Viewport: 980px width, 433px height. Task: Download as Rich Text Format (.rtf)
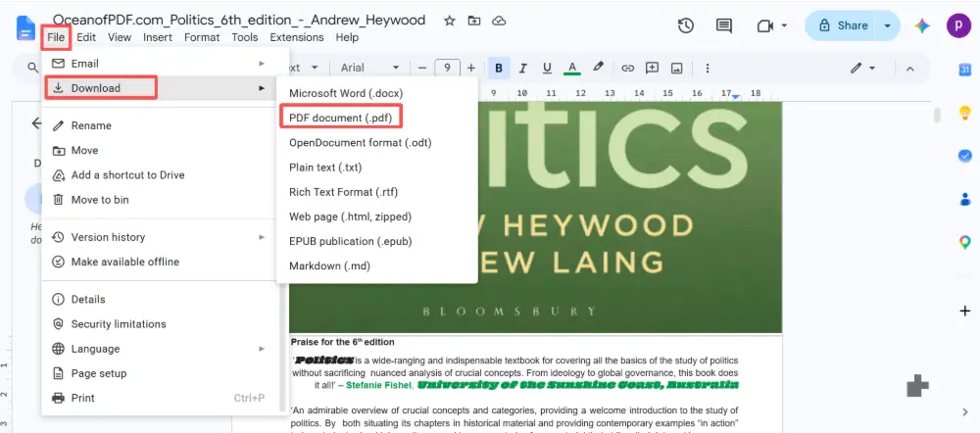click(377, 192)
